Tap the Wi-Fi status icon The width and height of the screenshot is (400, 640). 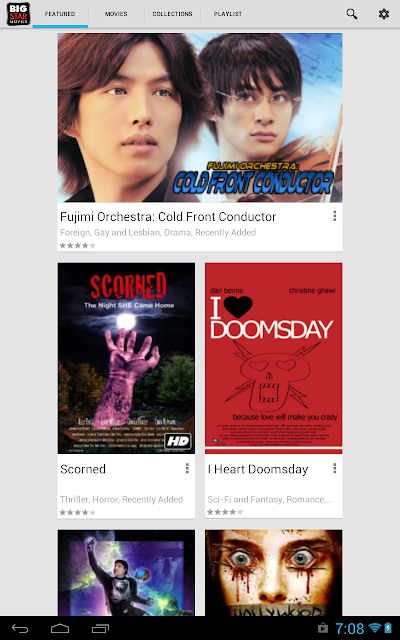pos(374,628)
